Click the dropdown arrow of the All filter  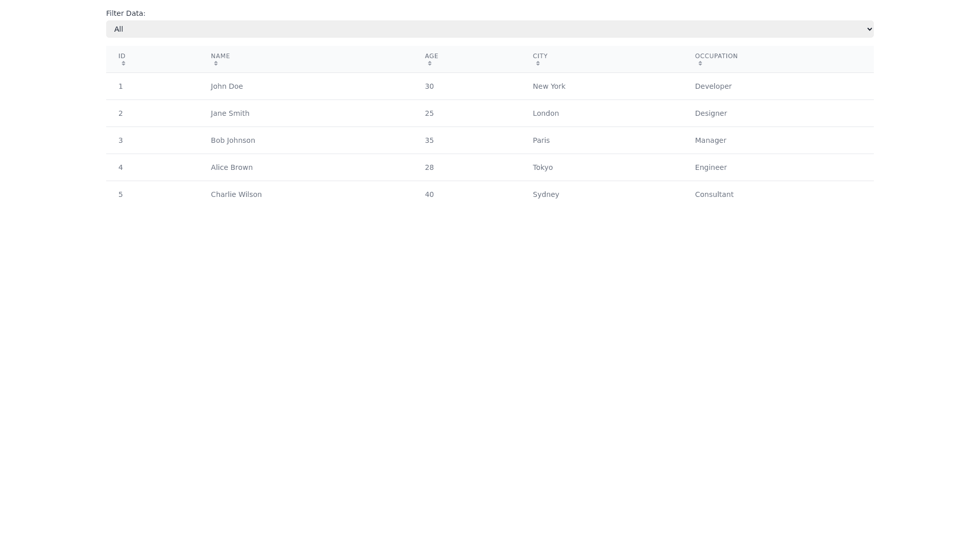tap(869, 29)
